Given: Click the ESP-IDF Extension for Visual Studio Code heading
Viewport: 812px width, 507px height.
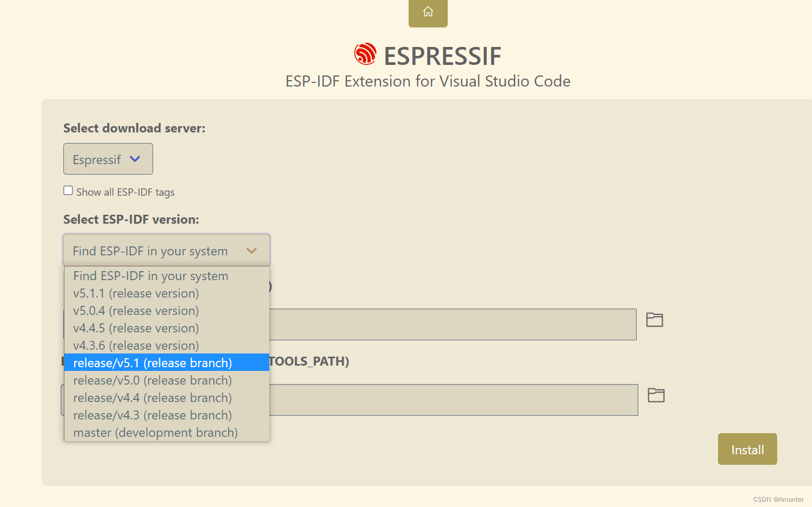Looking at the screenshot, I should coord(428,81).
